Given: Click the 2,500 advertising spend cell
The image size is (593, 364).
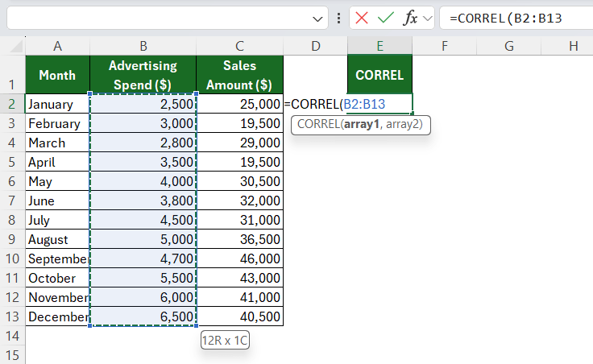Looking at the screenshot, I should [x=143, y=104].
